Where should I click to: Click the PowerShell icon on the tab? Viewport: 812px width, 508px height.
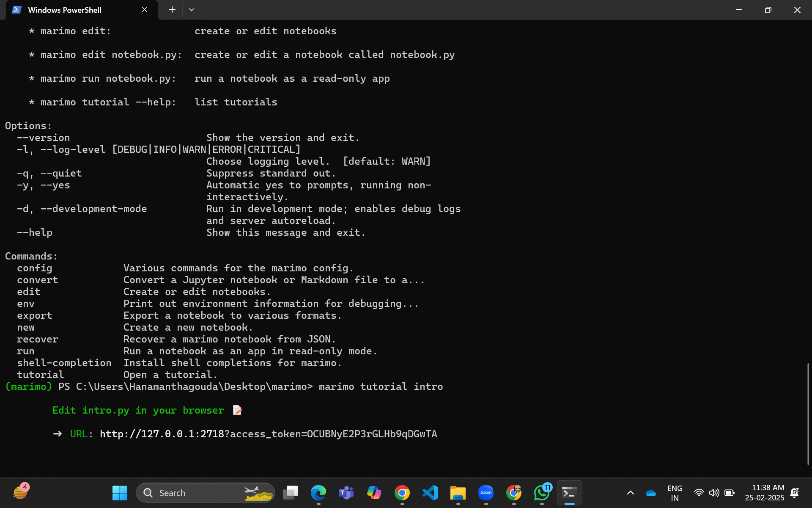(x=16, y=9)
